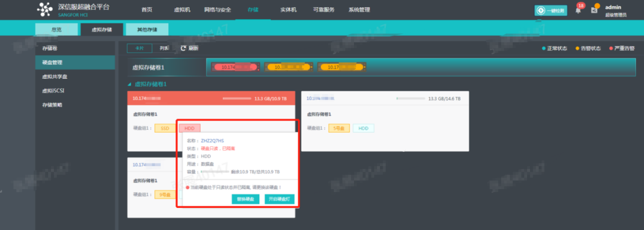Open the 虚拟机 menu
This screenshot has height=230, width=644.
click(x=182, y=9)
